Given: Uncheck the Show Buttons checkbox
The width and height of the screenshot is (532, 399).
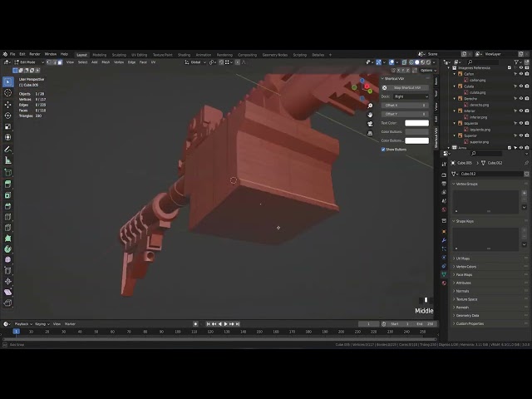Looking at the screenshot, I should point(383,150).
